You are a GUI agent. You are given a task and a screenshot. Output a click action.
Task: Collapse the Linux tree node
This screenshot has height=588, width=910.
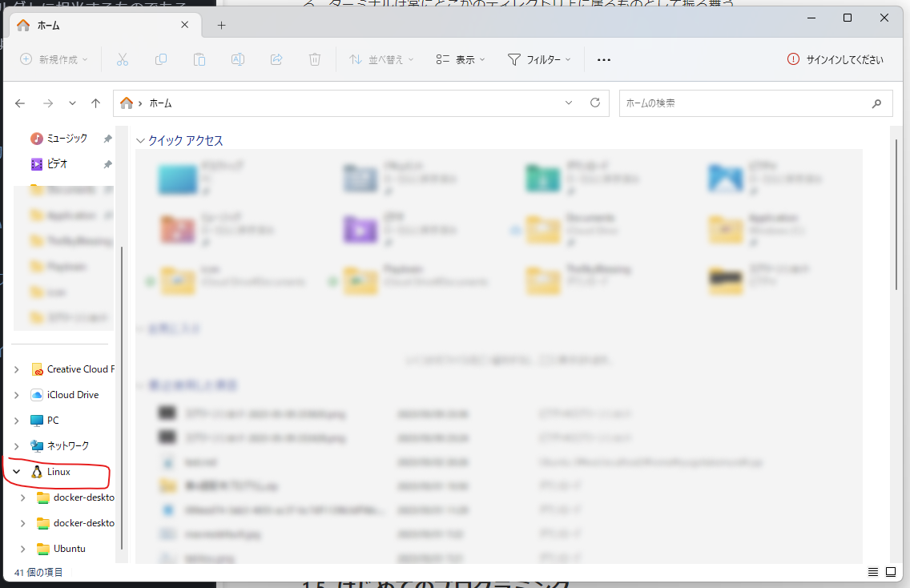[x=17, y=472]
